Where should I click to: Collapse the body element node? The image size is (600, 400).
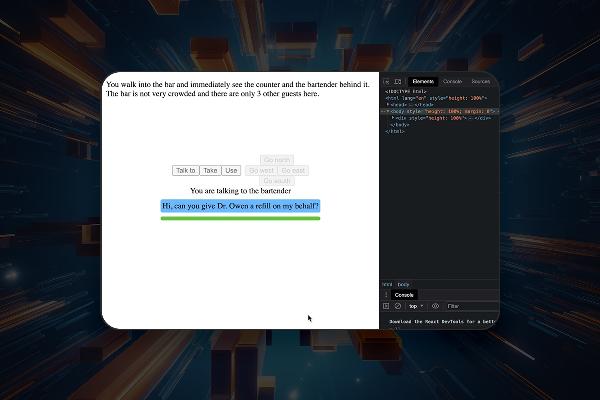click(x=388, y=111)
